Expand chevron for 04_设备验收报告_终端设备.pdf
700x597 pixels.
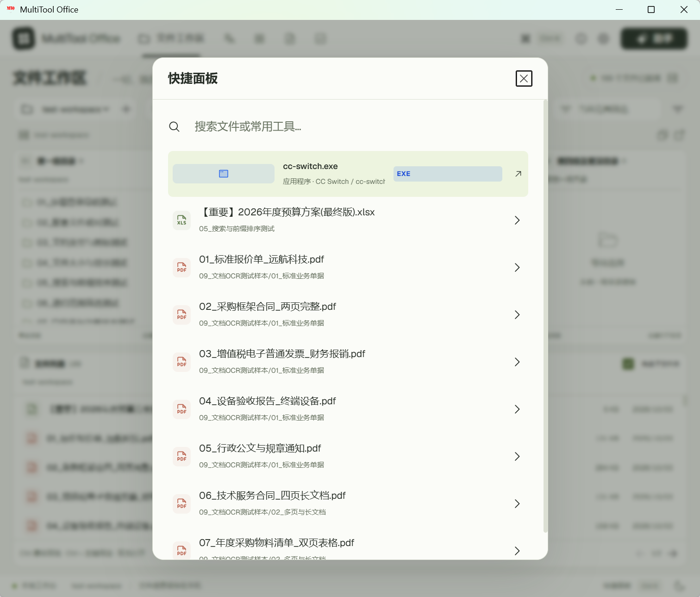pyautogui.click(x=517, y=409)
